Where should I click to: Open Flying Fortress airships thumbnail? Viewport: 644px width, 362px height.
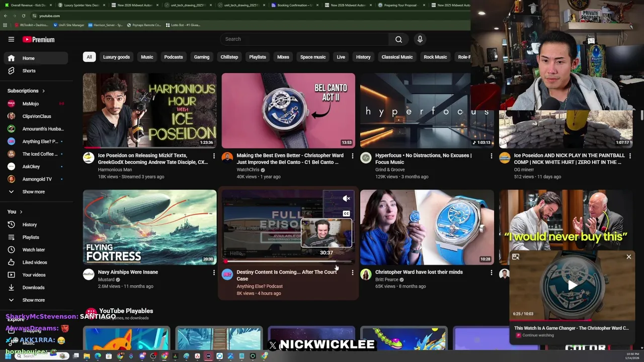[150, 227]
